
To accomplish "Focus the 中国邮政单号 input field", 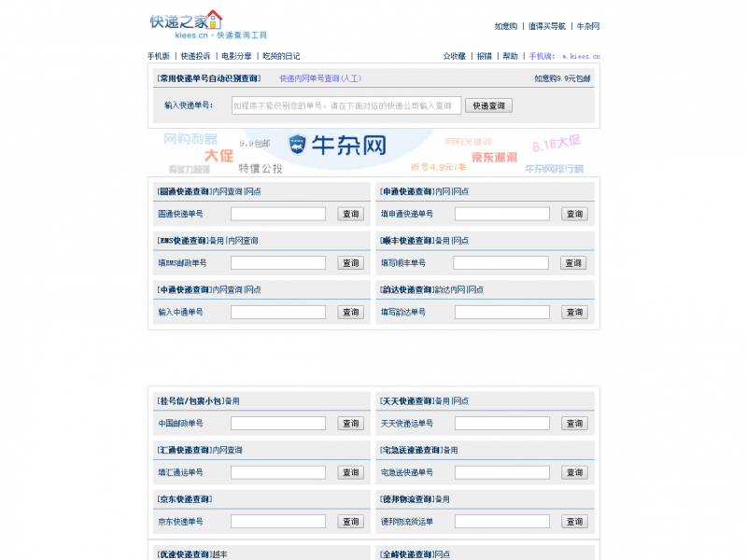I will click(x=278, y=424).
